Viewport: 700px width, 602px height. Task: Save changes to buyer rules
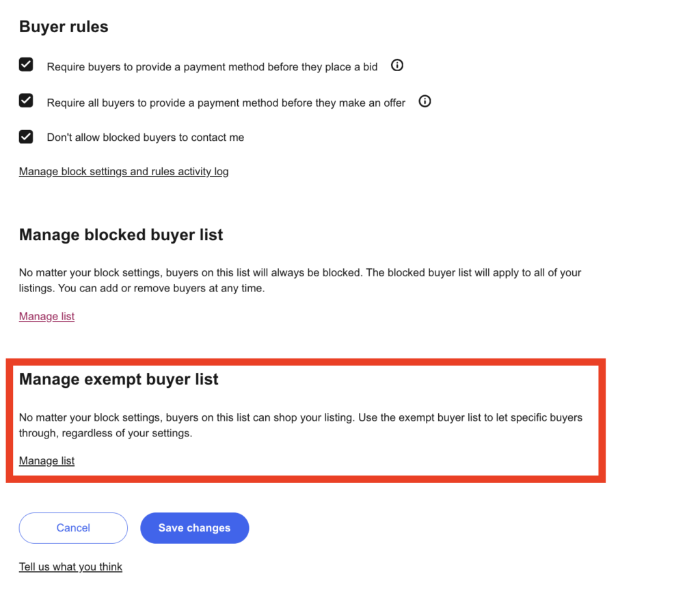tap(195, 528)
